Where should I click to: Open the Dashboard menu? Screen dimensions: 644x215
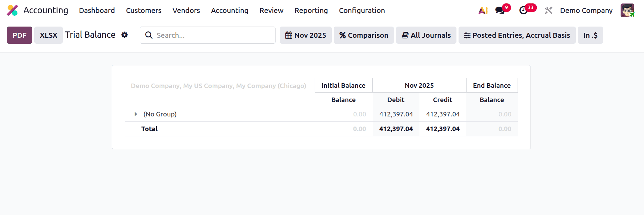pos(97,10)
